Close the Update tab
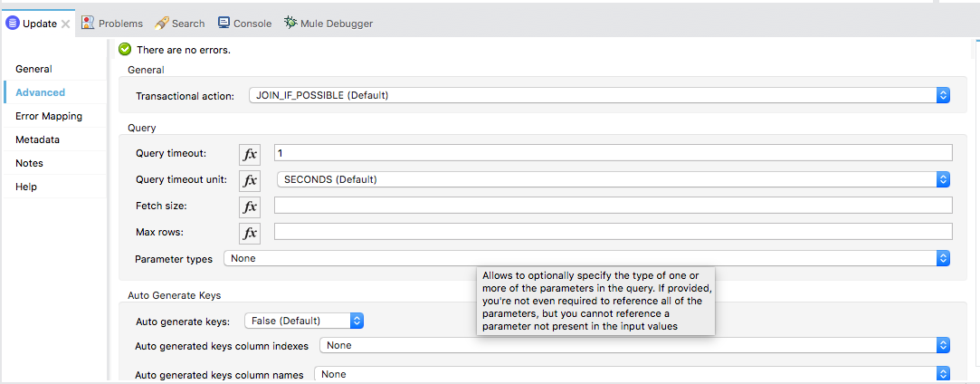980x384 pixels. pos(66,24)
